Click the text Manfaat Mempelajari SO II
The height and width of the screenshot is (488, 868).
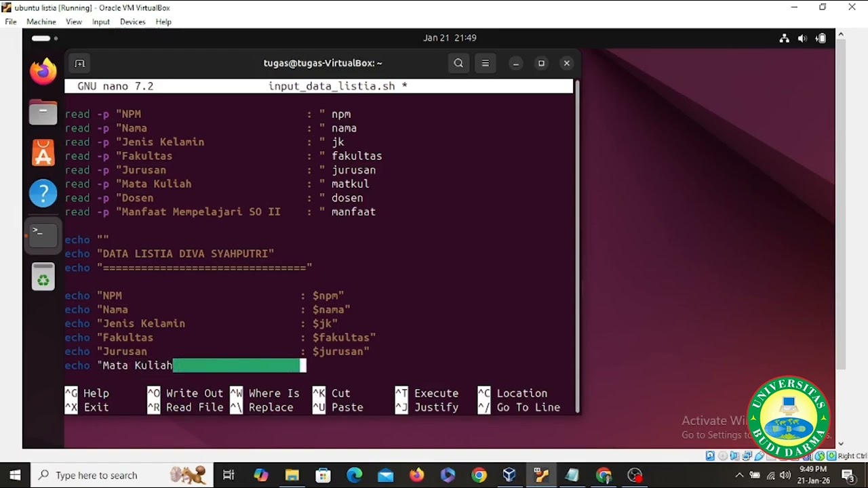201,212
